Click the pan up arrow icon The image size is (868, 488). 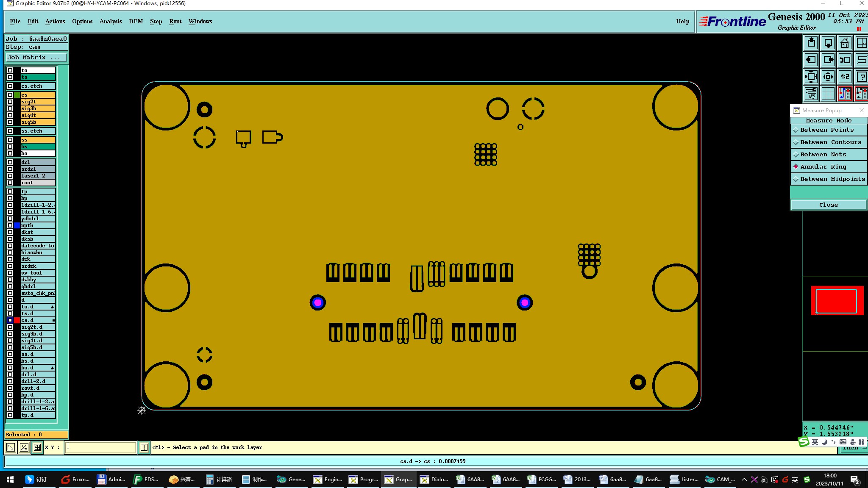811,43
